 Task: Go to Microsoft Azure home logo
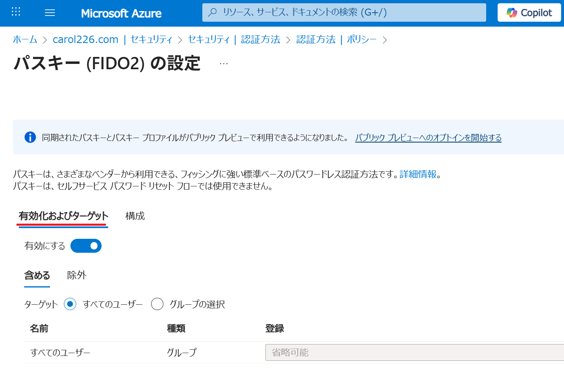[121, 13]
